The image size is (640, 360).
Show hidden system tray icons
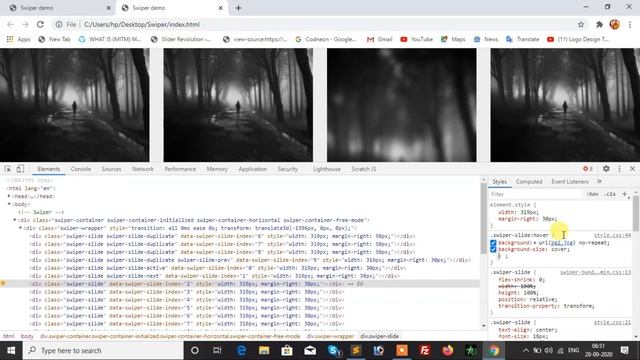526,351
